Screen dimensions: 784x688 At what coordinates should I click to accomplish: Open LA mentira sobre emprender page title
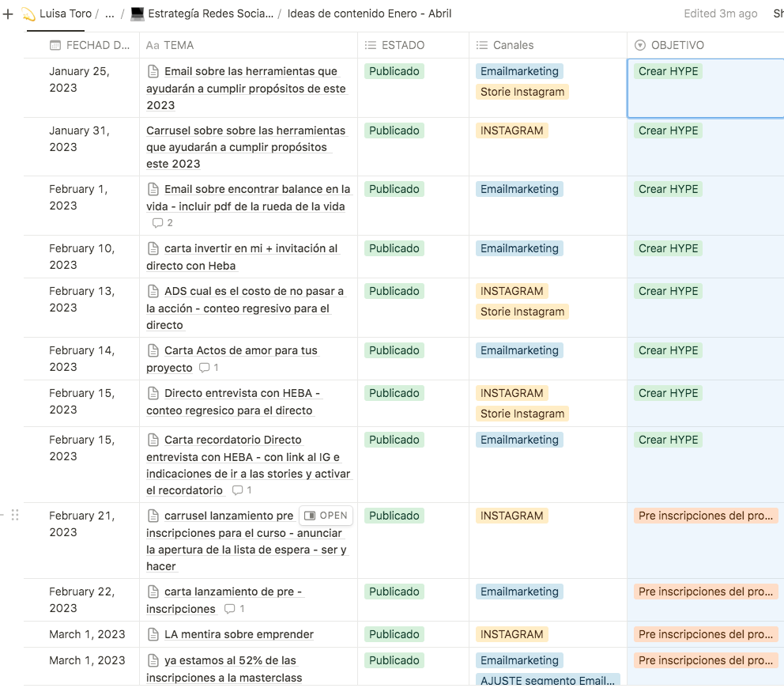[x=239, y=634]
